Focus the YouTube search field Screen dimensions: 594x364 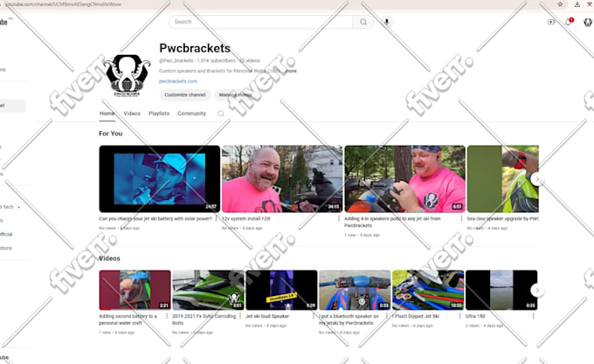pos(261,22)
